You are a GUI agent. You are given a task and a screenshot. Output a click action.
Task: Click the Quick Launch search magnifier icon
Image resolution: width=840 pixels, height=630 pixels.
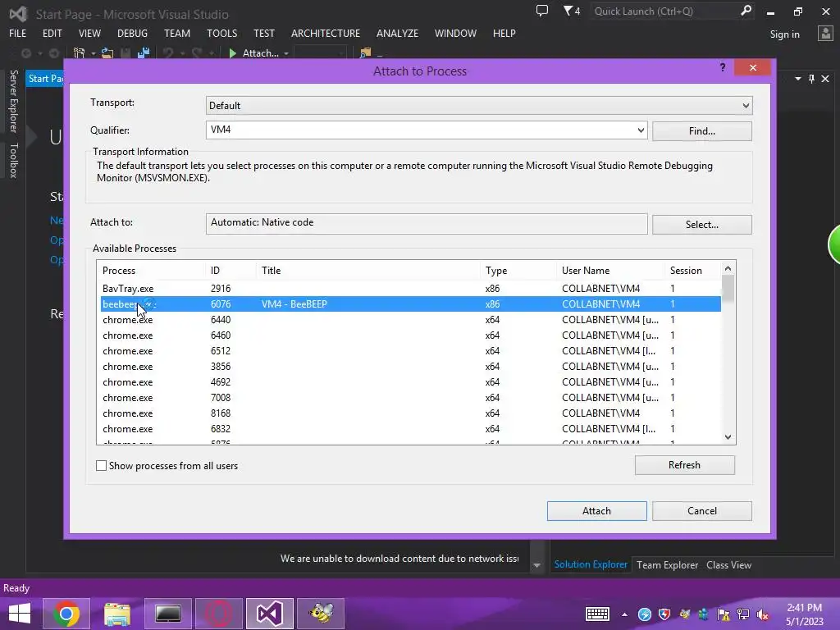(x=746, y=11)
